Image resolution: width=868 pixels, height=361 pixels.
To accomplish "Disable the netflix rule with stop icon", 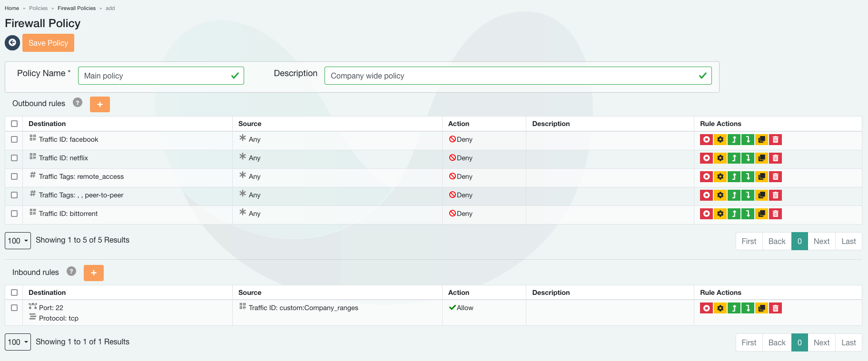I will point(707,158).
